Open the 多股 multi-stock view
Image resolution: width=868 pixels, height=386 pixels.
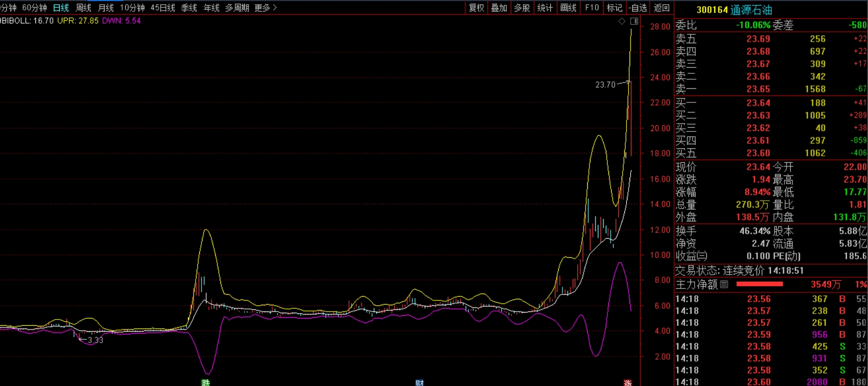tap(522, 7)
